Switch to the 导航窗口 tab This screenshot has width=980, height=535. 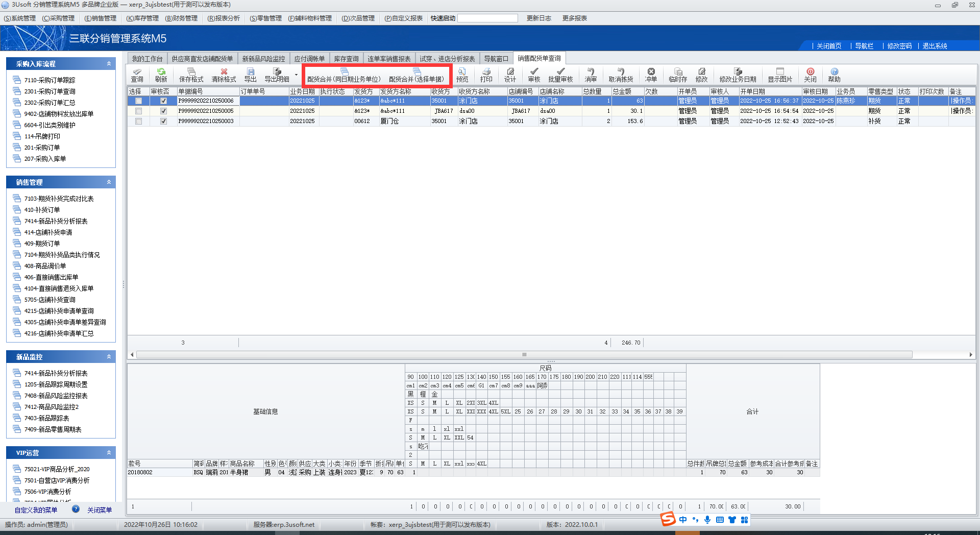coord(496,59)
